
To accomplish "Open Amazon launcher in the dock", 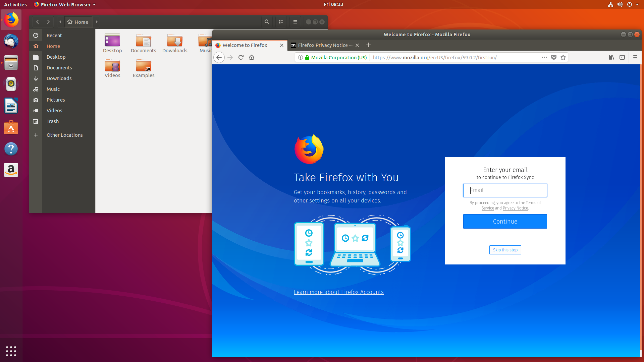I will coord(11,170).
